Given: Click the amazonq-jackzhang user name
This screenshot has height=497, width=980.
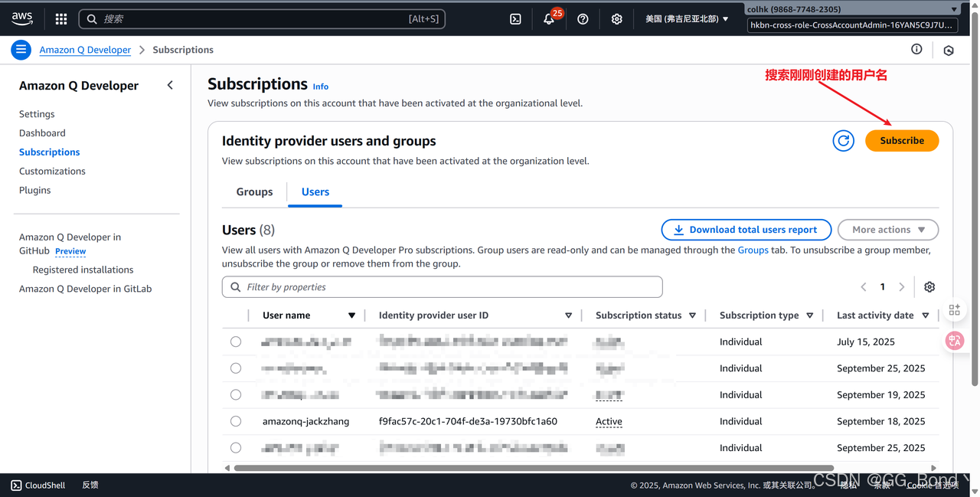Looking at the screenshot, I should [x=305, y=421].
